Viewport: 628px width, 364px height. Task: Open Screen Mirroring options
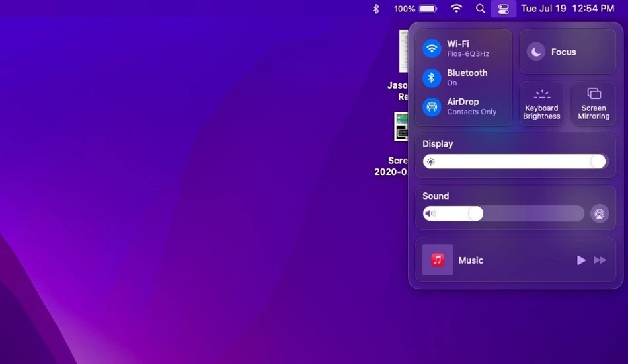coord(594,104)
